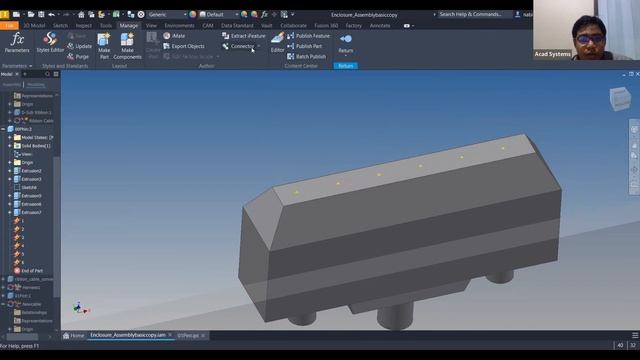Viewport: 640px width, 360px height.
Task: Click the iMate author tool
Action: 174,36
